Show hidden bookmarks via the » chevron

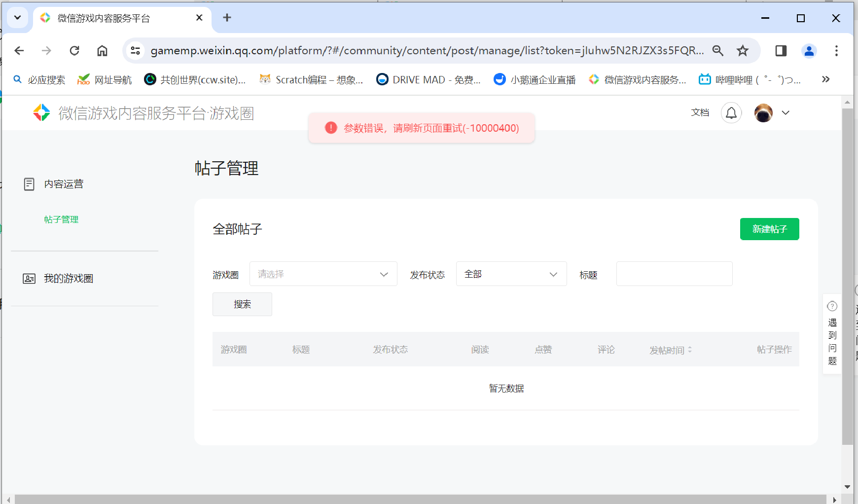point(826,79)
